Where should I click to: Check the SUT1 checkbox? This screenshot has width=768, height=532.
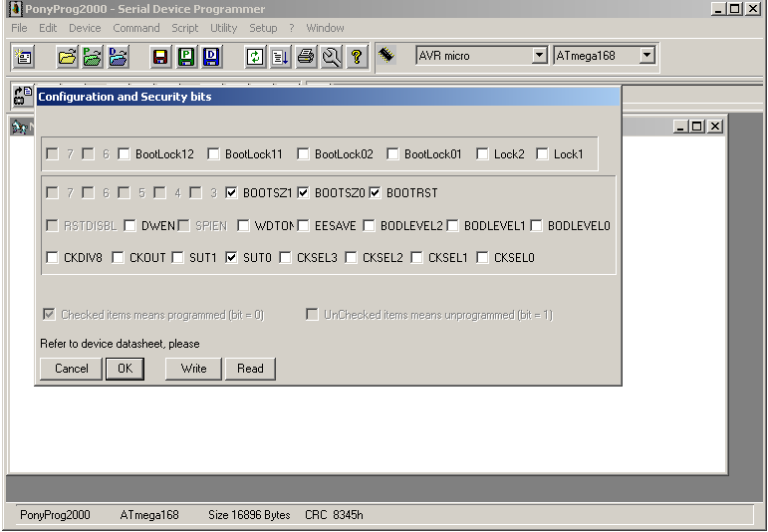pyautogui.click(x=177, y=258)
